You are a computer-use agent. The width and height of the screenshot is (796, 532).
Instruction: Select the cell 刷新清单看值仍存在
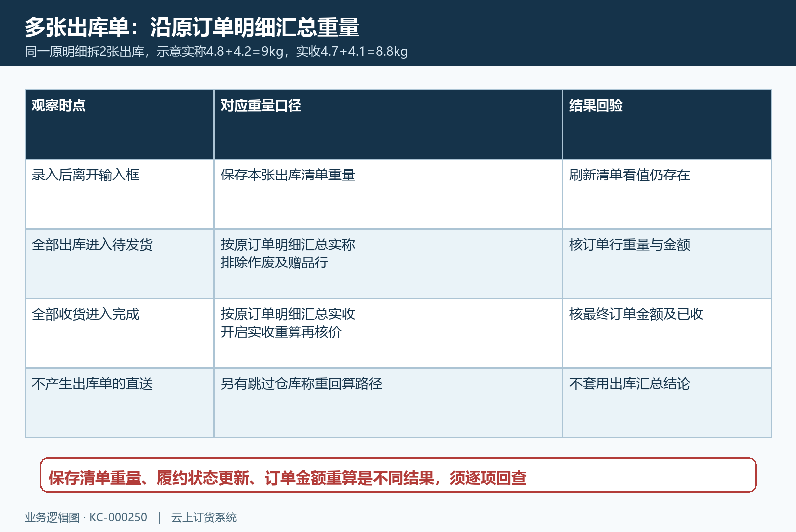pyautogui.click(x=667, y=194)
